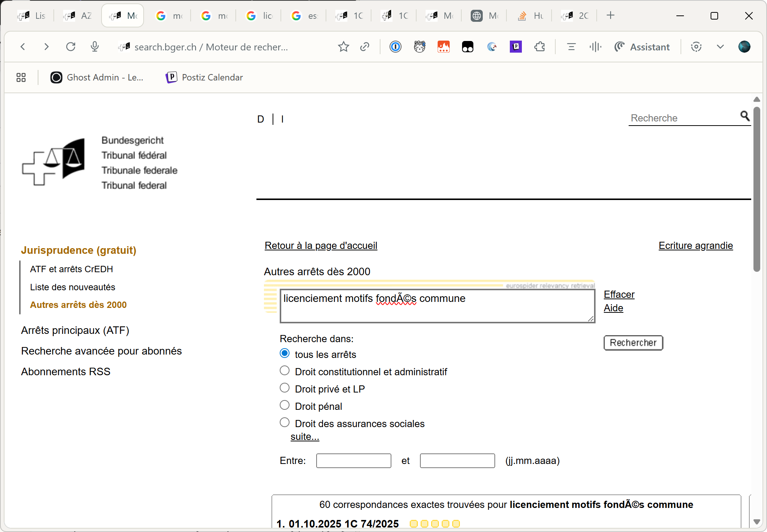
Task: Open the Postiz Calendar bookmark
Action: 205,77
